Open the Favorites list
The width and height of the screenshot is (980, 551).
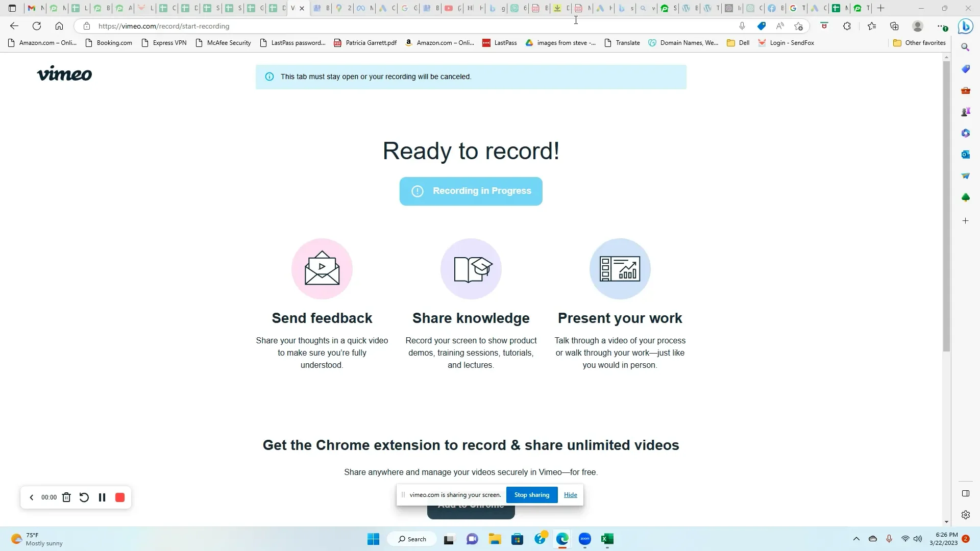click(872, 26)
